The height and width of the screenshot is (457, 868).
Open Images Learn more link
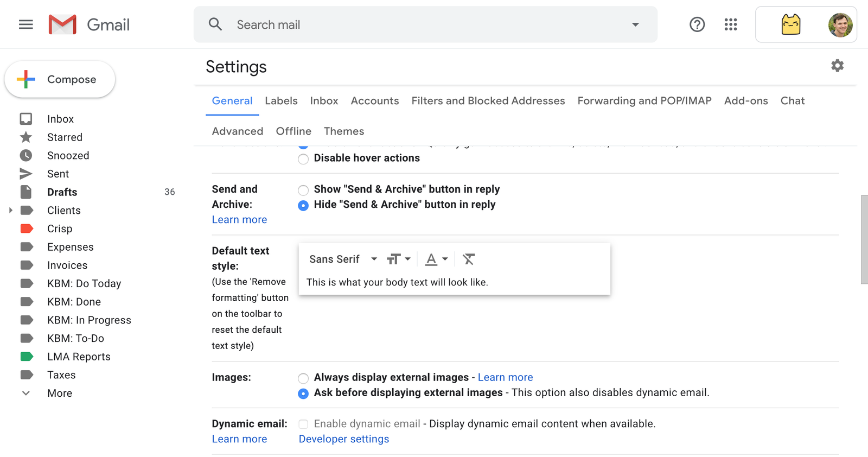(505, 377)
